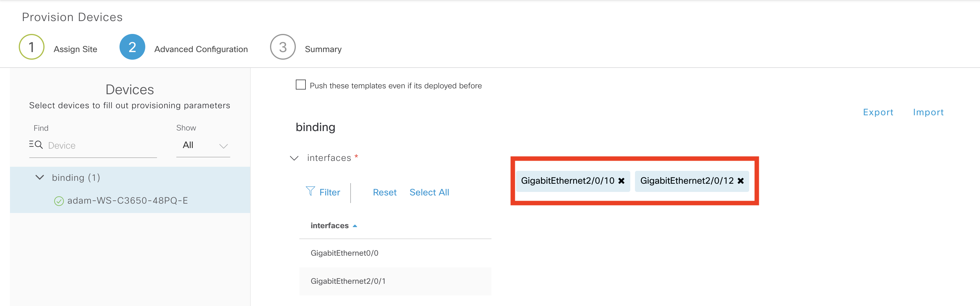Reset the interface selection
980x306 pixels.
click(384, 192)
